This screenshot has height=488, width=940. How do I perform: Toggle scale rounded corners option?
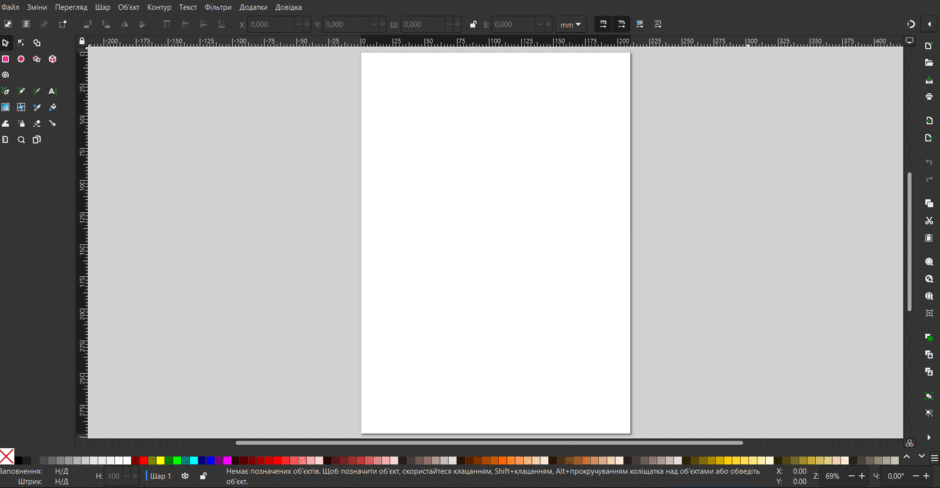point(622,25)
